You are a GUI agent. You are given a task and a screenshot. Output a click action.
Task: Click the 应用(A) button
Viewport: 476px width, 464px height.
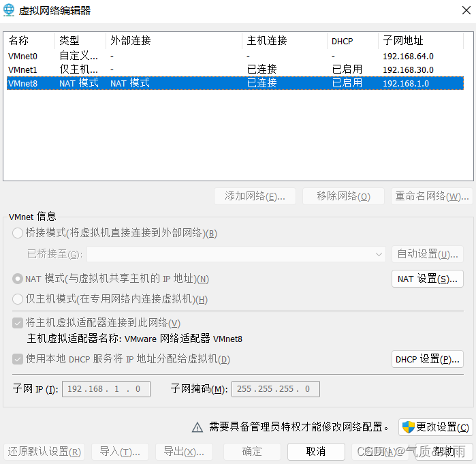click(x=380, y=452)
